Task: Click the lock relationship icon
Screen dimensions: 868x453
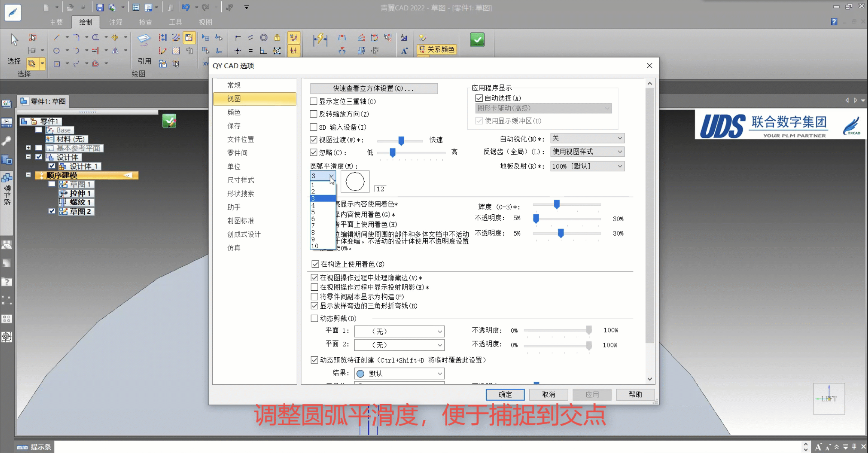Action: click(x=277, y=37)
